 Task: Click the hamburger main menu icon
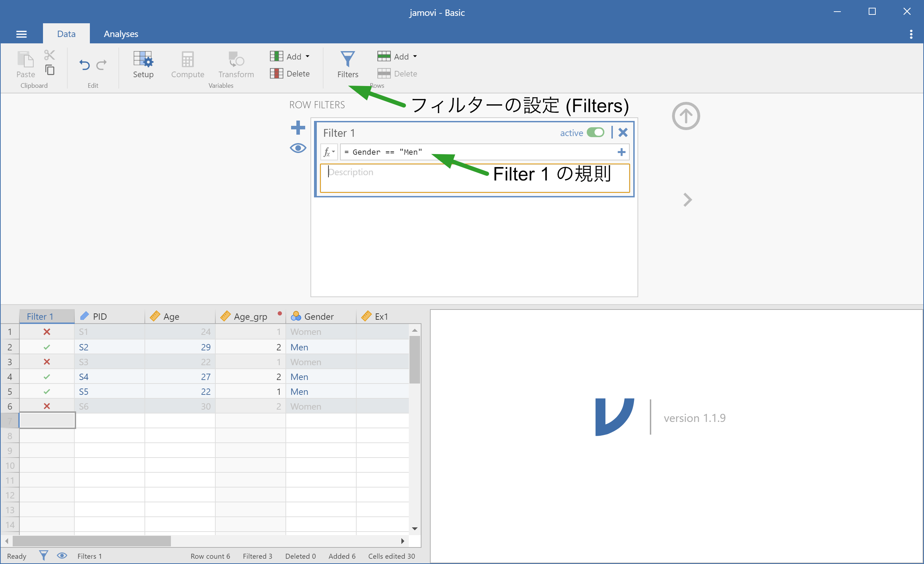pyautogui.click(x=21, y=34)
